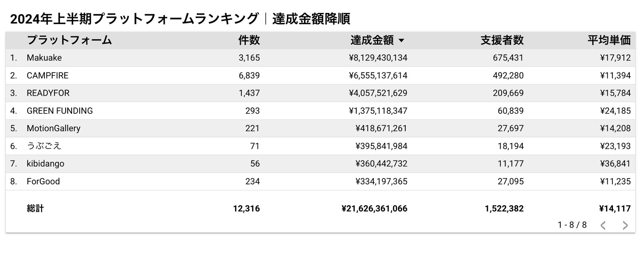The height and width of the screenshot is (254, 644).
Task: Select the READYFOR platform cell
Action: click(48, 93)
